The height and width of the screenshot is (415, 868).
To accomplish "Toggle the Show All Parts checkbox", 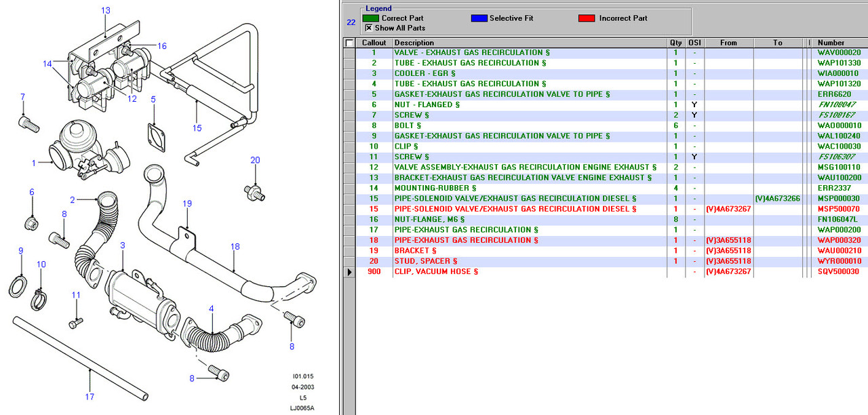I will click(x=369, y=28).
